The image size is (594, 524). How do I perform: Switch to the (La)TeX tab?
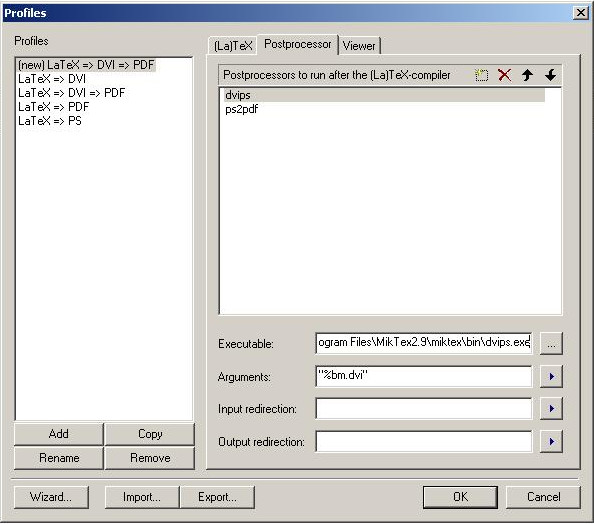(x=233, y=46)
